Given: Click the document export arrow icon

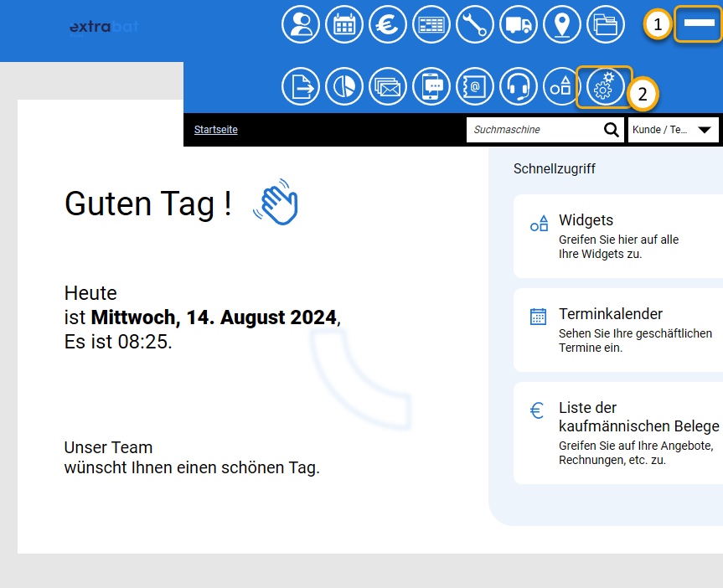Looking at the screenshot, I should pyautogui.click(x=301, y=86).
